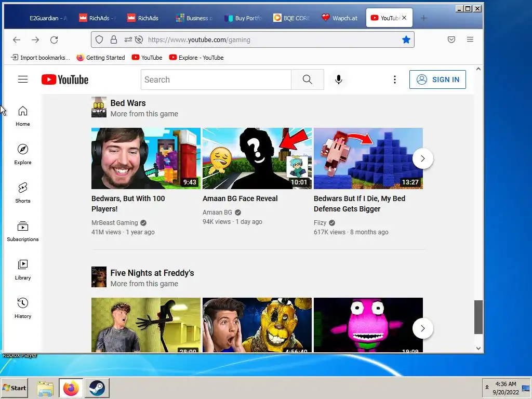This screenshot has height=399, width=532.
Task: Play Bedwars My Bed Defense Gets Bigger thumbnail
Action: 368,158
